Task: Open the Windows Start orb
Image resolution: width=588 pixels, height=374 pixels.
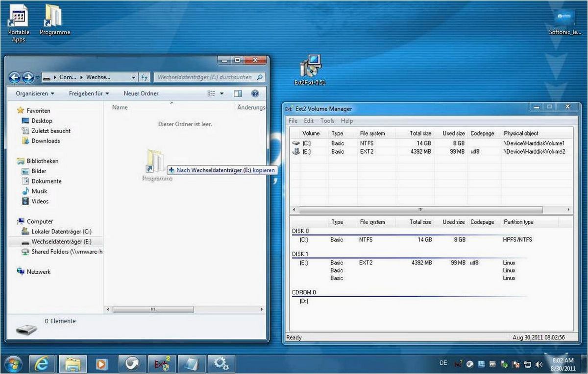Action: (x=14, y=363)
